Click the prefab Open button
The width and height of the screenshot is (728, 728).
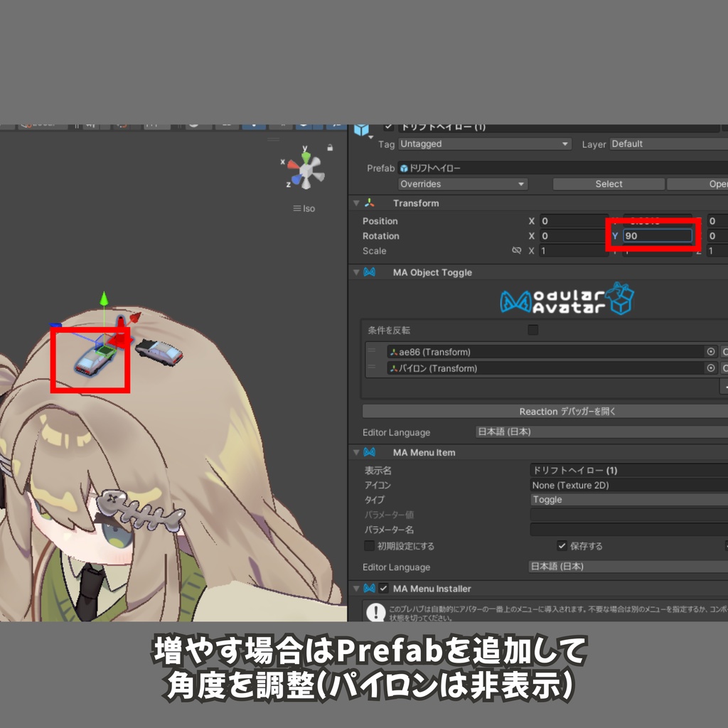click(x=697, y=184)
